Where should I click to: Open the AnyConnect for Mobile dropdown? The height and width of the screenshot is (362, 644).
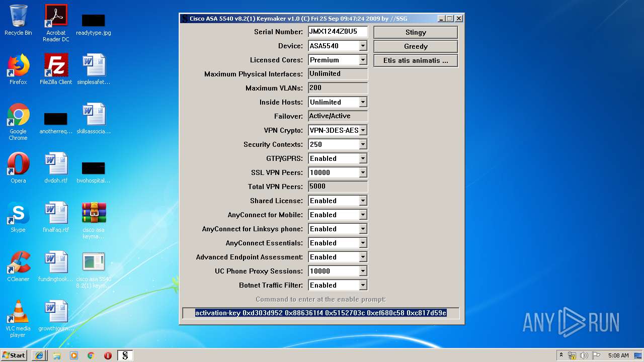363,215
